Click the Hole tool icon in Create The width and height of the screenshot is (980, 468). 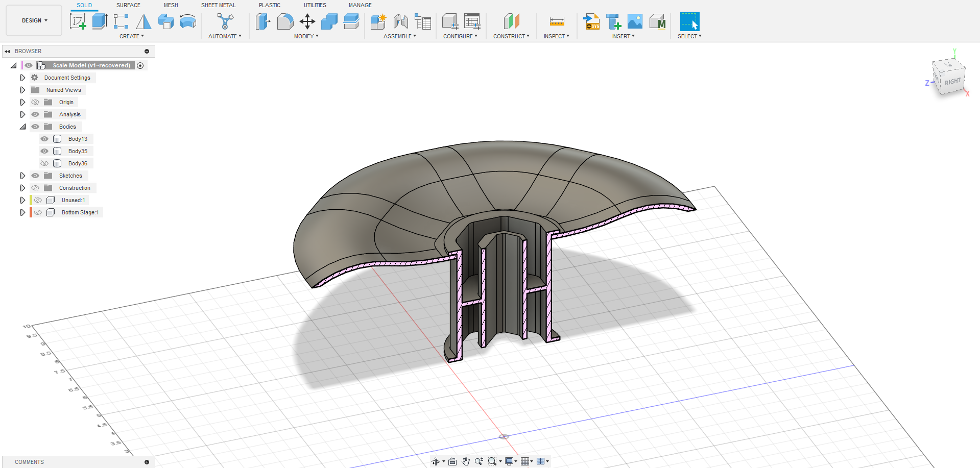[x=188, y=21]
